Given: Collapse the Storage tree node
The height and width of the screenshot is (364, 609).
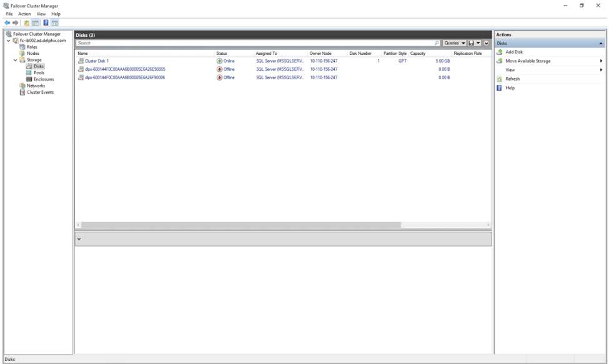Looking at the screenshot, I should [x=16, y=60].
